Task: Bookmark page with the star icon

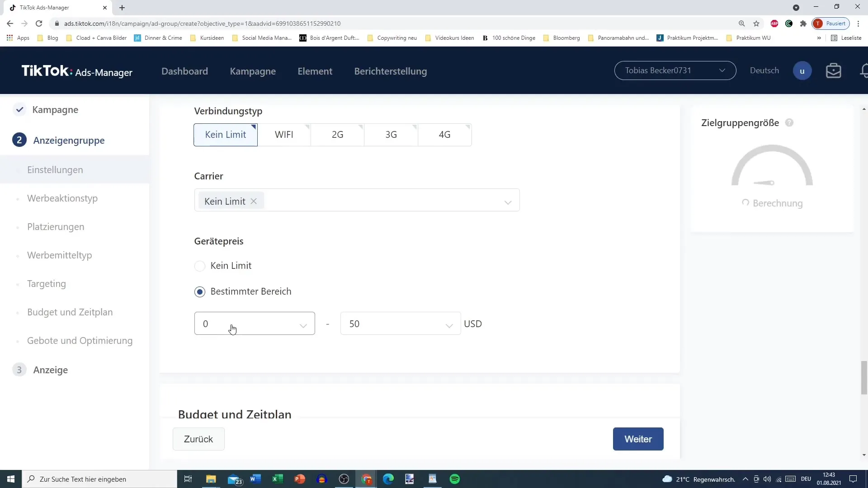Action: (x=756, y=23)
